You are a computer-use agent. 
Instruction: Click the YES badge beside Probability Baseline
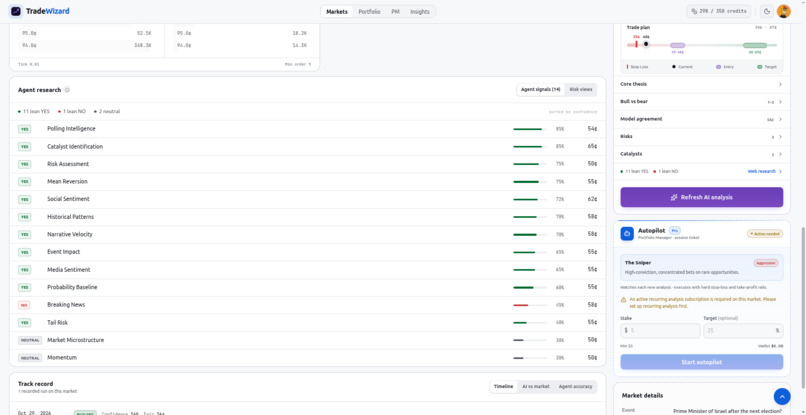24,287
